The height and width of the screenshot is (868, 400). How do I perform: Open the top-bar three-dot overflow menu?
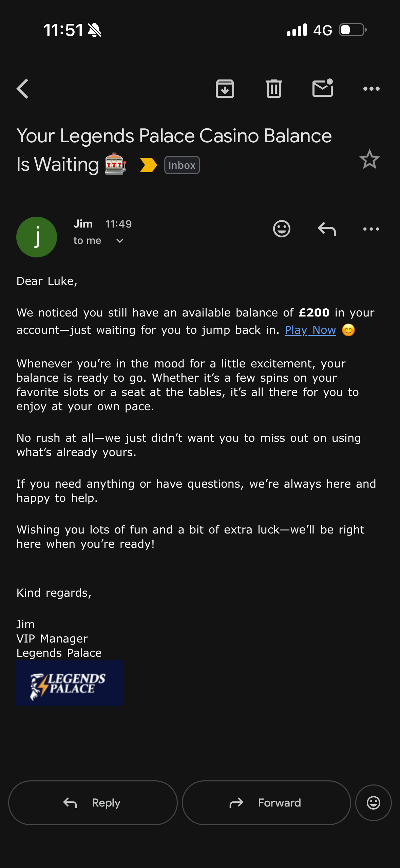(372, 89)
